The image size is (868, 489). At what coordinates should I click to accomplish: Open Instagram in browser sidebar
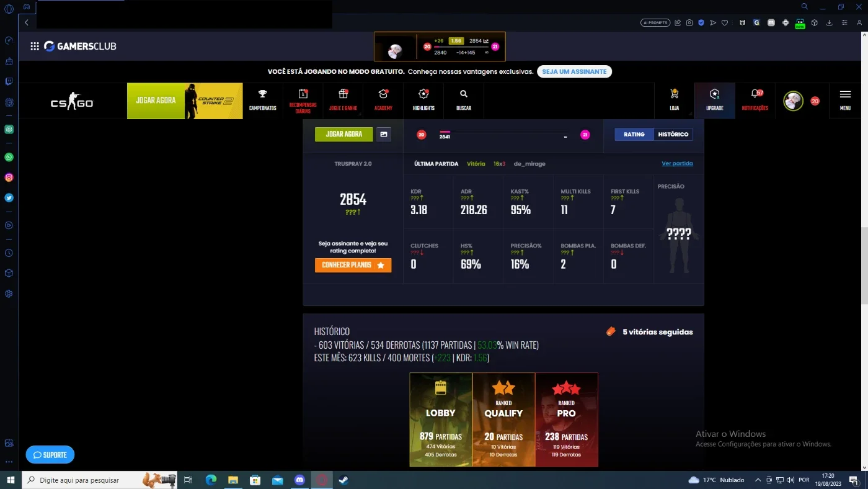pos(9,177)
